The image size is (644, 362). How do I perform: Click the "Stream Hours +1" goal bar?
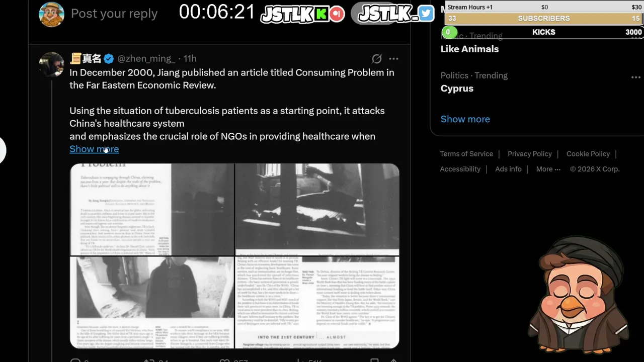(544, 7)
